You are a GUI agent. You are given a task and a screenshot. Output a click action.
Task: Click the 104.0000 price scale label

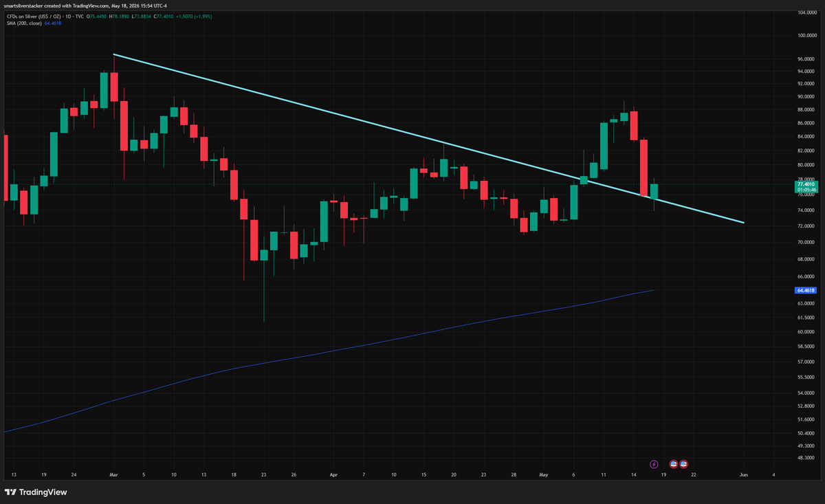pyautogui.click(x=806, y=13)
